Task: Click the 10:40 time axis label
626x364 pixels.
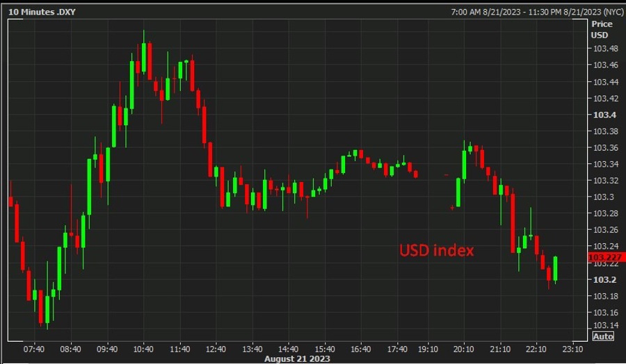Action: tap(143, 349)
